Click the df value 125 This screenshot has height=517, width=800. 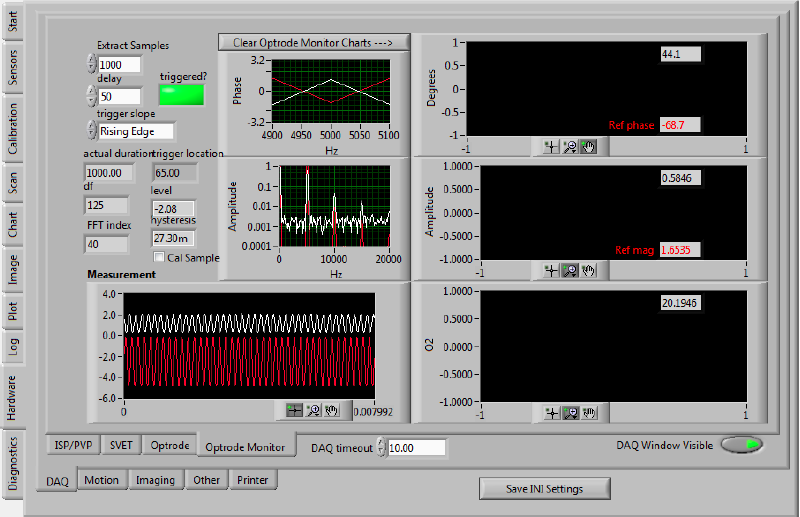[x=106, y=205]
